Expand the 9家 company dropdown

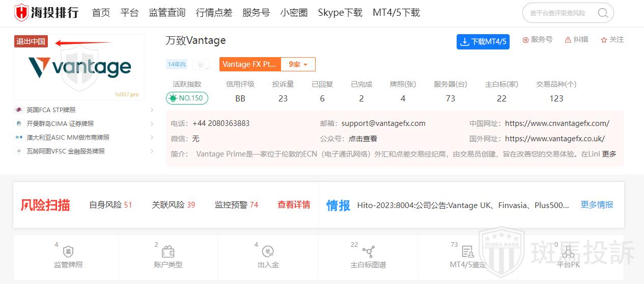[298, 64]
